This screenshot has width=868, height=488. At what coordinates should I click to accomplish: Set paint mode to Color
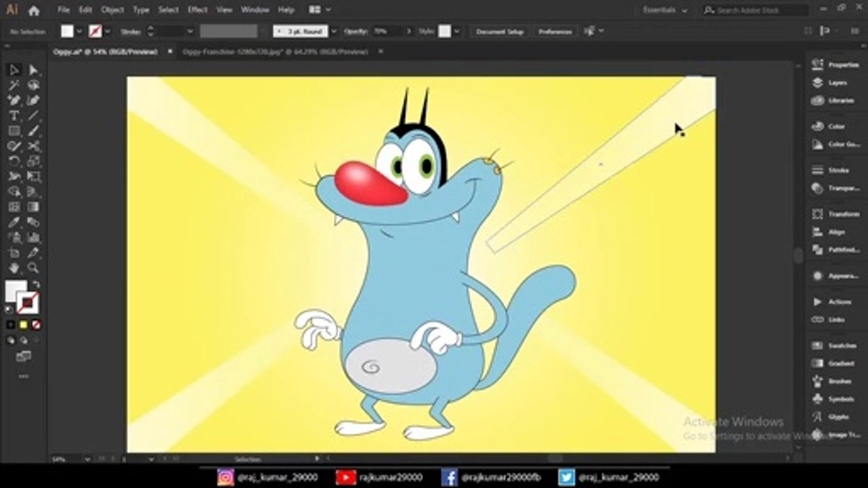point(11,325)
